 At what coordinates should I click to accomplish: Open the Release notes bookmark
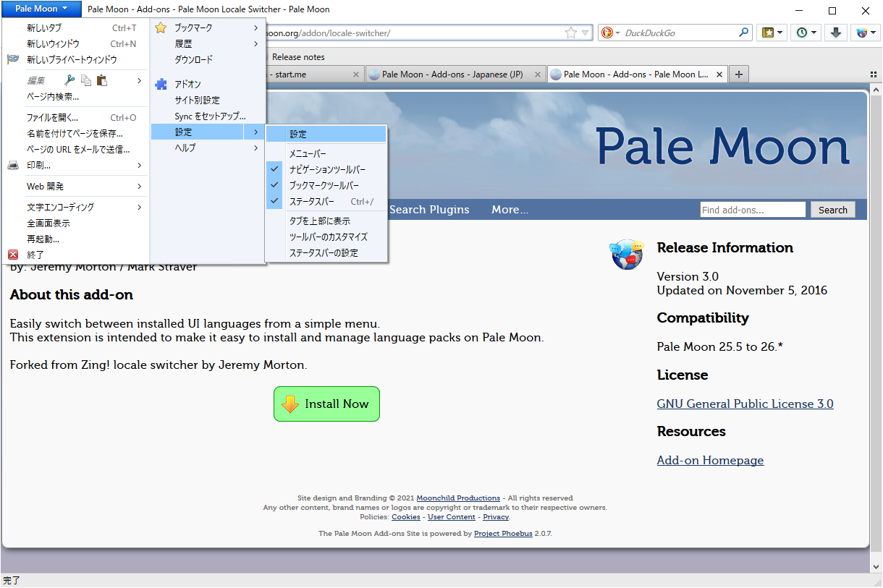tap(298, 57)
